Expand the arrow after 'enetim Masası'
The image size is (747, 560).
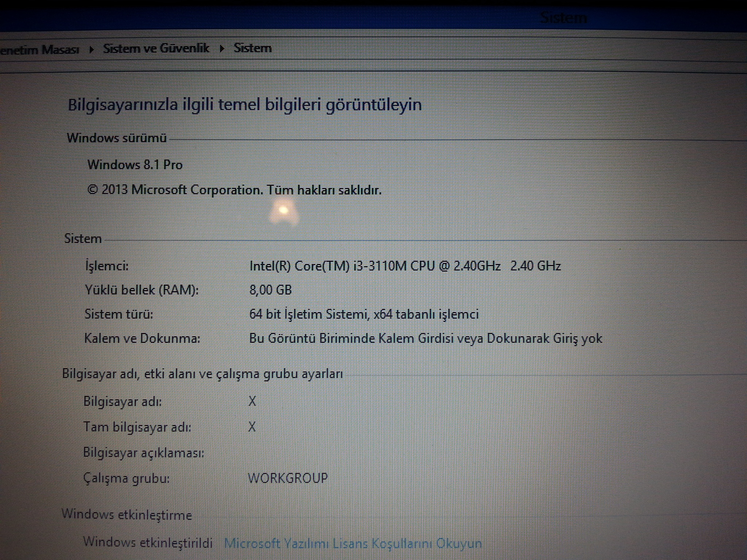(x=91, y=50)
